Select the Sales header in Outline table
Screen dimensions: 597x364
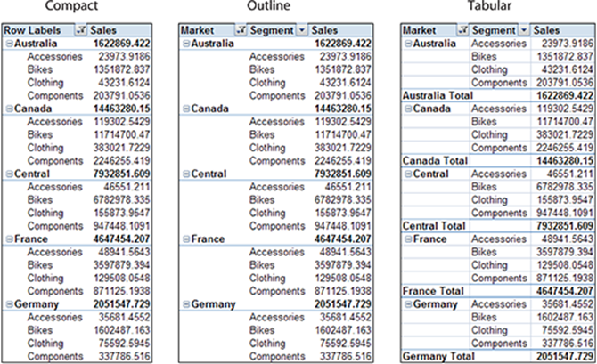324,30
